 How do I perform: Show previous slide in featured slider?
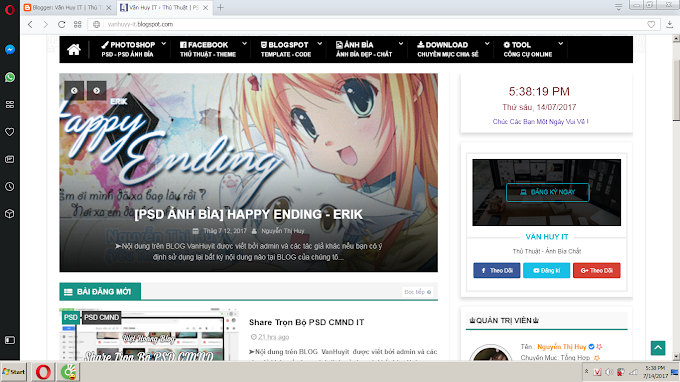[74, 91]
